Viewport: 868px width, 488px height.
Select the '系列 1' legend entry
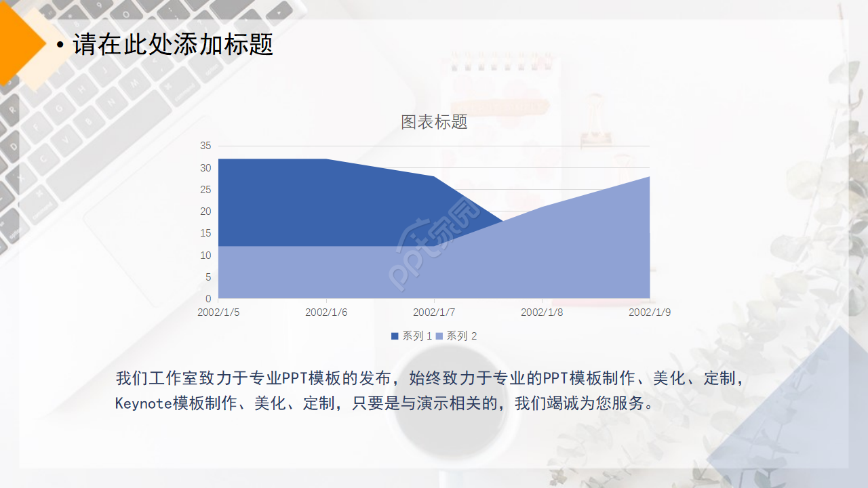click(412, 336)
